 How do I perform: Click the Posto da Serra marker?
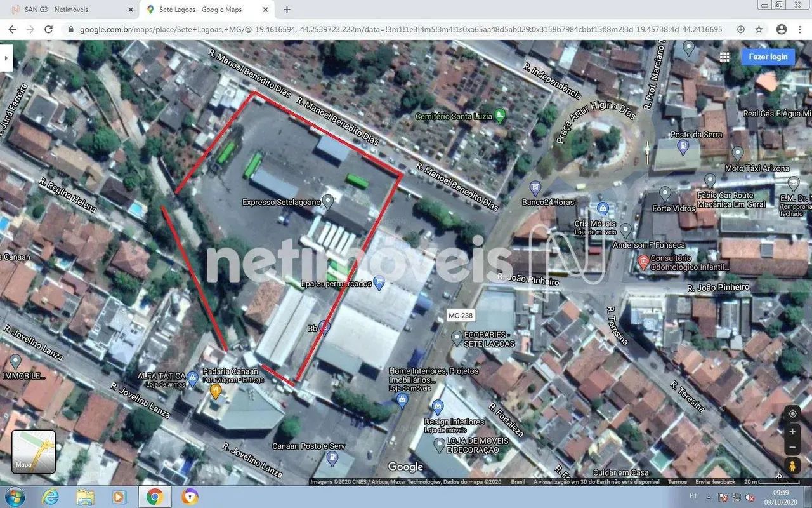tap(683, 146)
